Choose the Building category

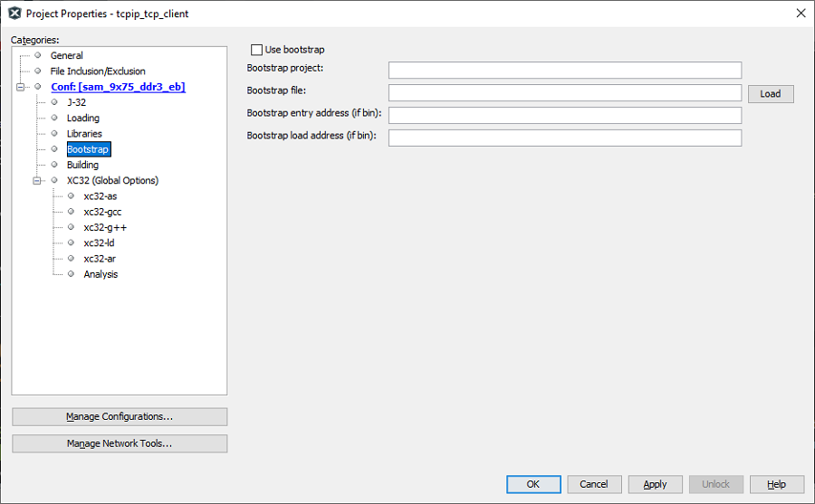click(x=82, y=165)
